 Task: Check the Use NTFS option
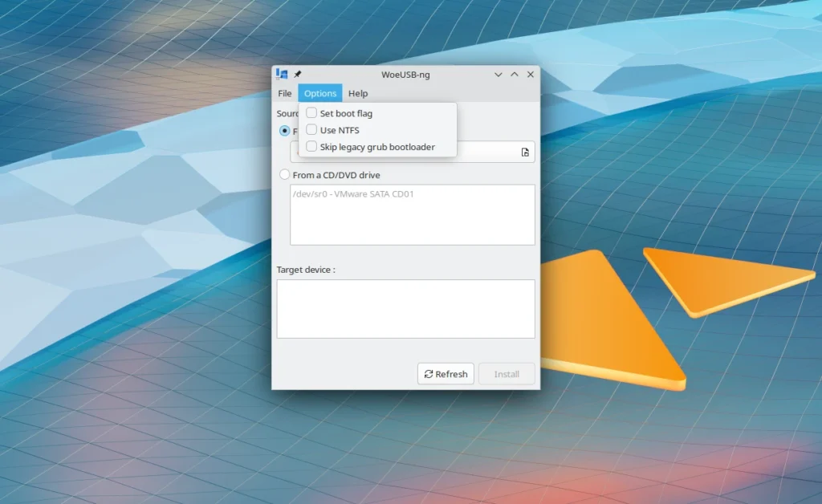pos(311,130)
